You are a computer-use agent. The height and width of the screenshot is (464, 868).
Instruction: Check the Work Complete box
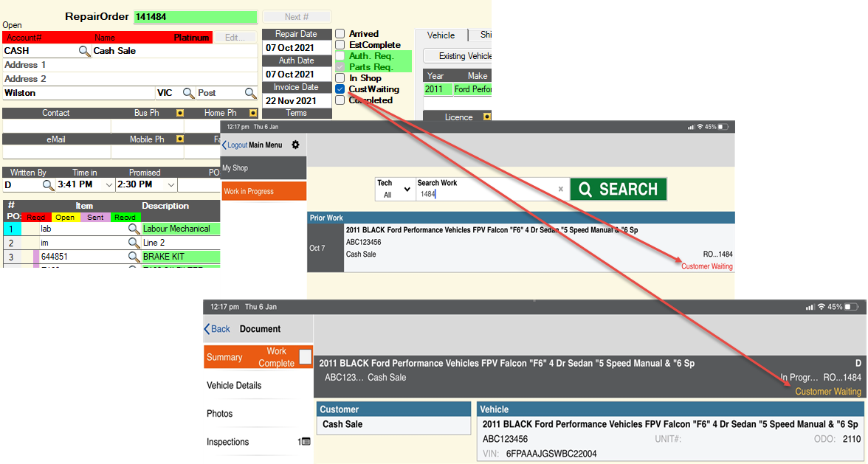coord(305,358)
